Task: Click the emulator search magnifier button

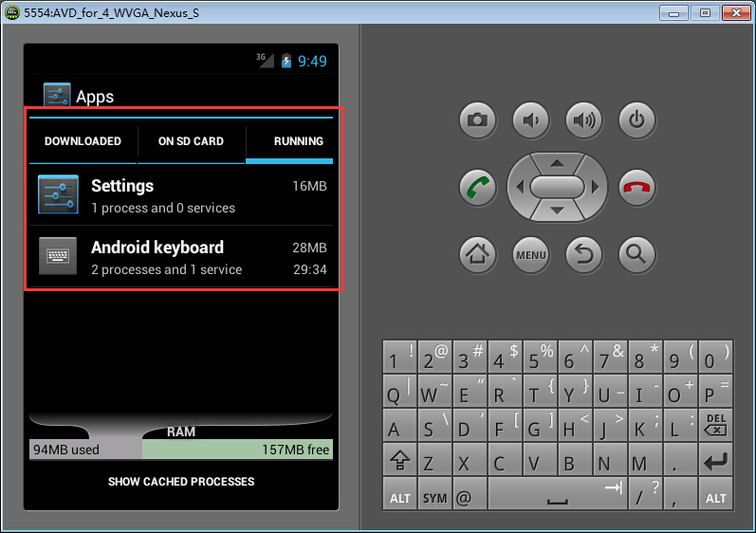Action: point(636,254)
